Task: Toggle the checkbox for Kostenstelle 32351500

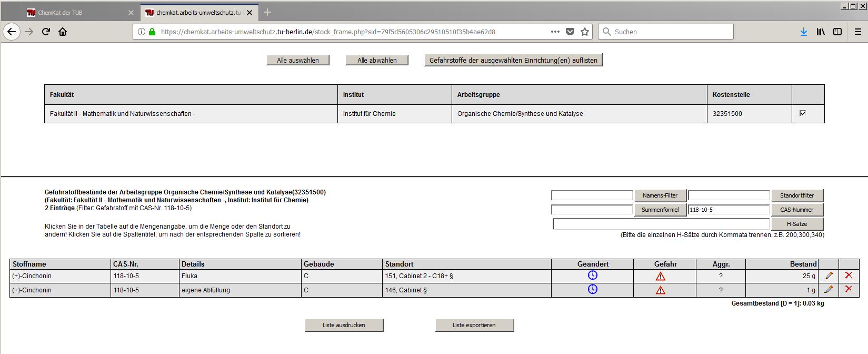Action: coord(803,113)
